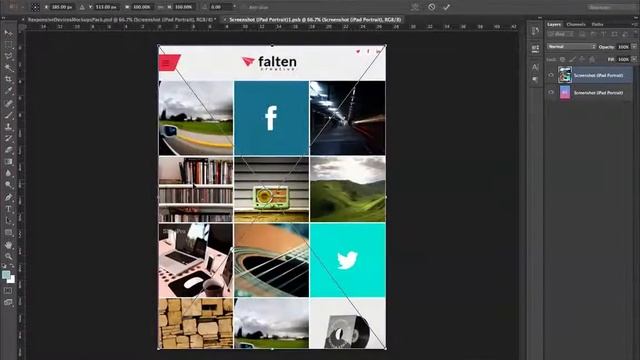Image resolution: width=640 pixels, height=360 pixels.
Task: Toggle maintain aspect ratio link
Action: point(160,7)
